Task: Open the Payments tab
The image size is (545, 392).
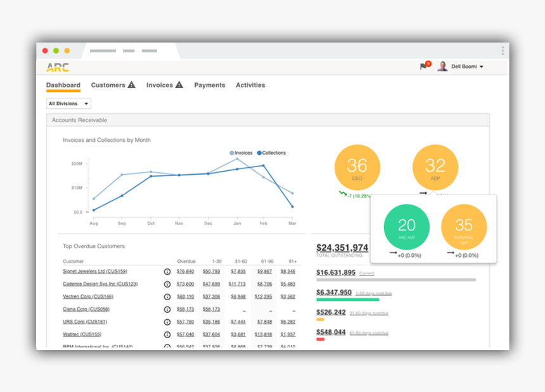Action: coord(210,85)
